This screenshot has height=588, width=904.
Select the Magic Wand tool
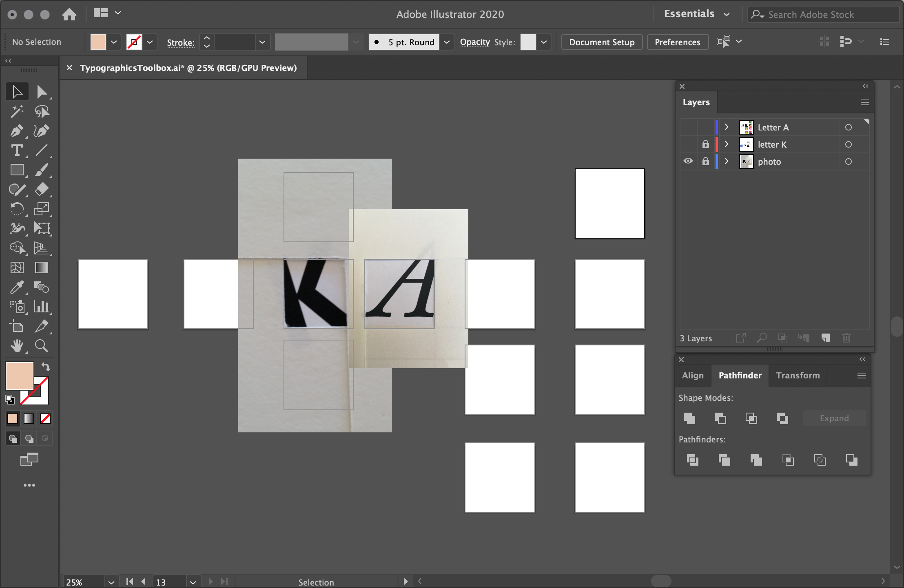pos(17,111)
